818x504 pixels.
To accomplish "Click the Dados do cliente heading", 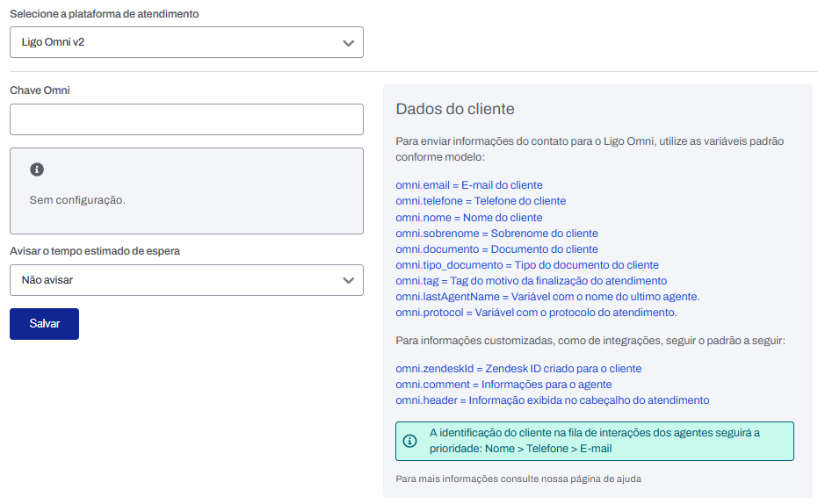I will point(455,109).
